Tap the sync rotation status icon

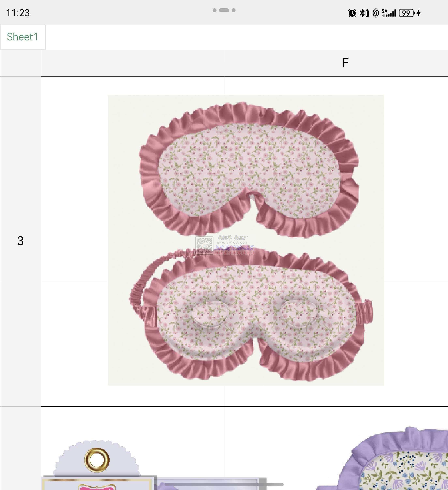click(x=376, y=13)
